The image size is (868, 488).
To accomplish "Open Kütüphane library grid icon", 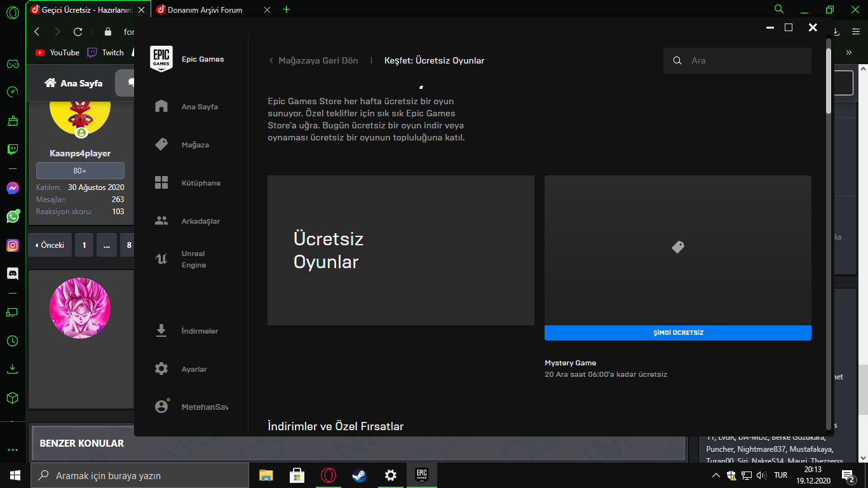I will click(161, 183).
